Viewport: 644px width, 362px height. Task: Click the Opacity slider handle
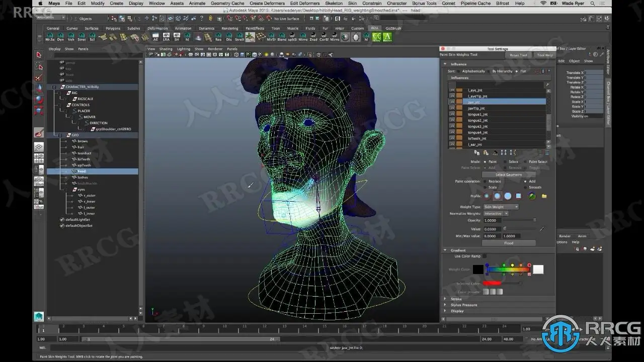pyautogui.click(x=534, y=220)
